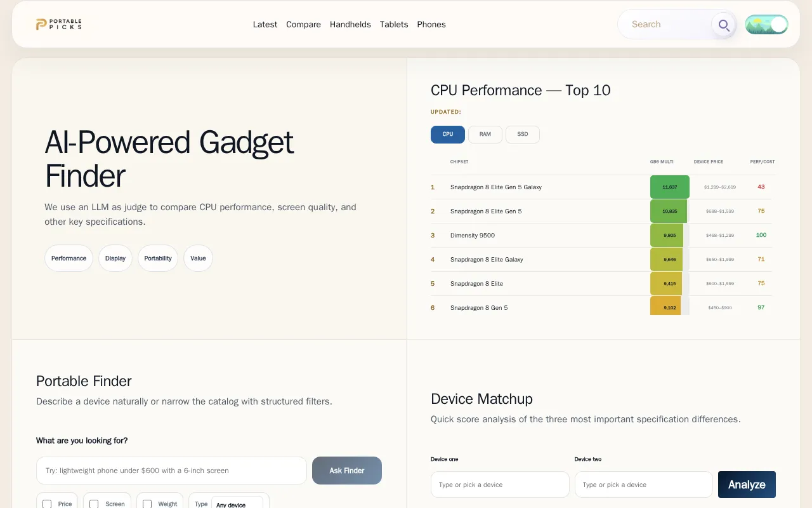Click the 9,646 score bar
The width and height of the screenshot is (812, 508).
[666, 260]
